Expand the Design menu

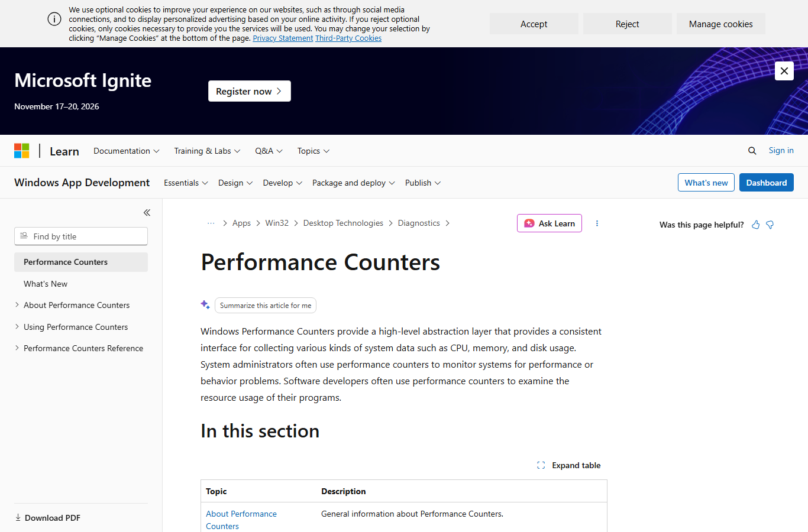pyautogui.click(x=235, y=183)
